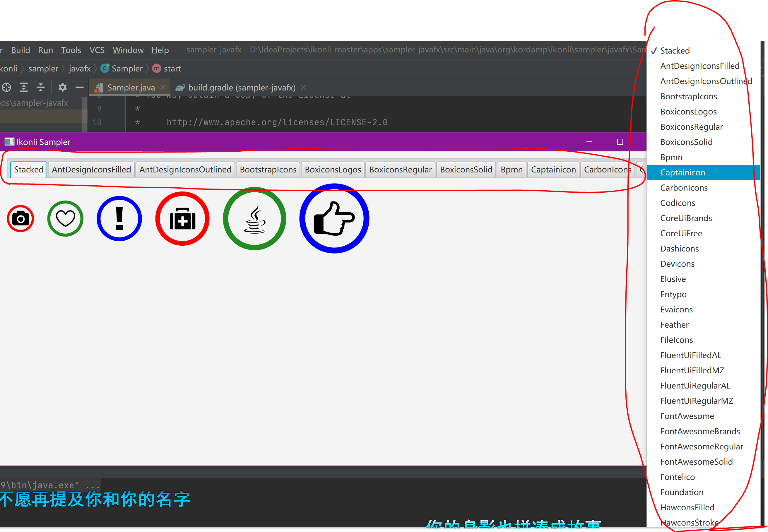Select the Bpmn tab
The image size is (768, 532).
(x=511, y=169)
